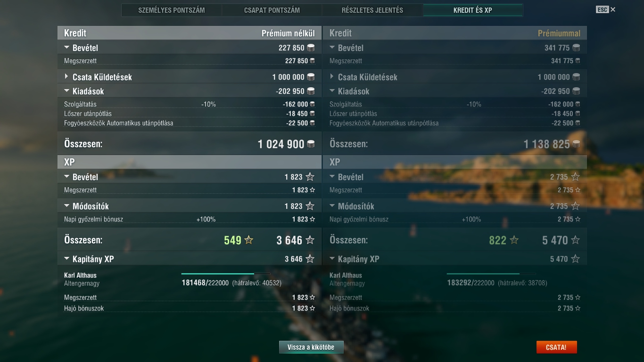
Task: Click the star icon beside Kapitány XP 3 646
Action: 310,259
